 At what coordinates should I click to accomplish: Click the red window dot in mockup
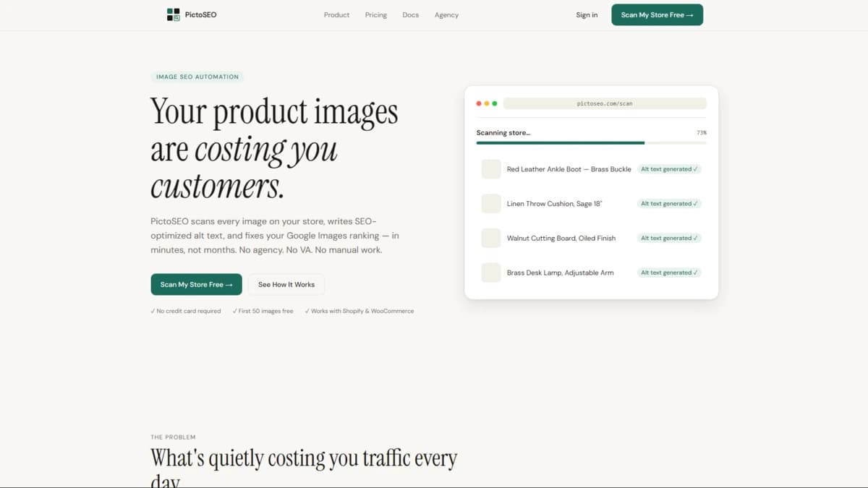pos(479,103)
